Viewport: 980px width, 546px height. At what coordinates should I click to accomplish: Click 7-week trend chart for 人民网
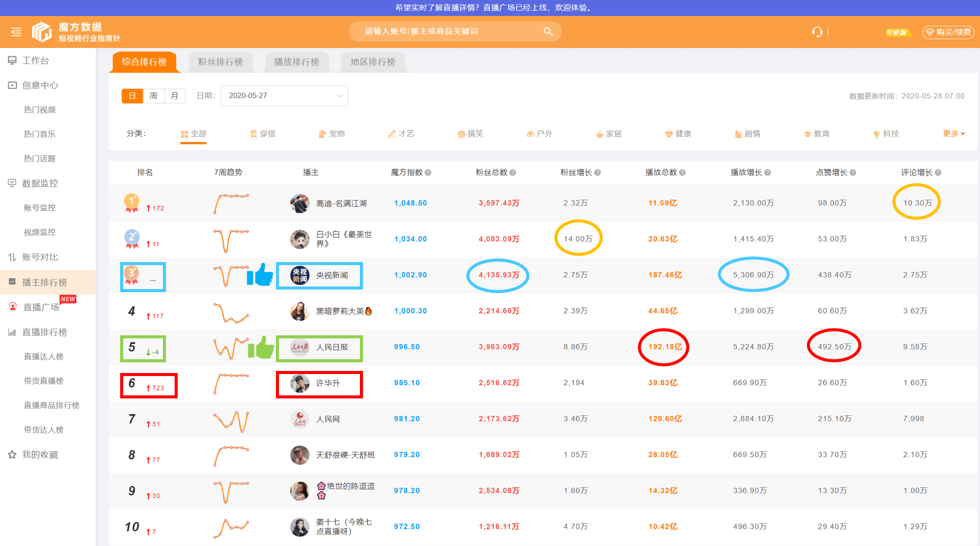pyautogui.click(x=231, y=421)
